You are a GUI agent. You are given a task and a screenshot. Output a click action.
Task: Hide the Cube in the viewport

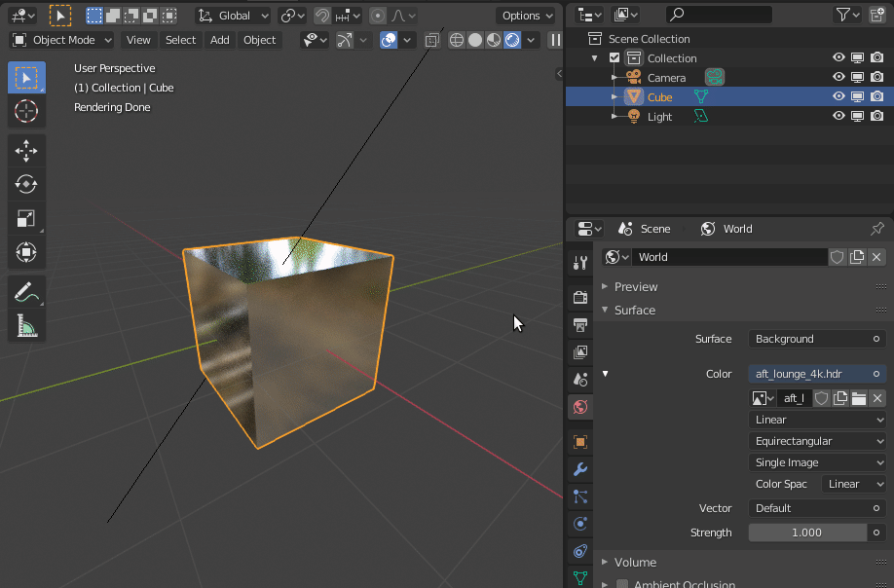pos(838,96)
